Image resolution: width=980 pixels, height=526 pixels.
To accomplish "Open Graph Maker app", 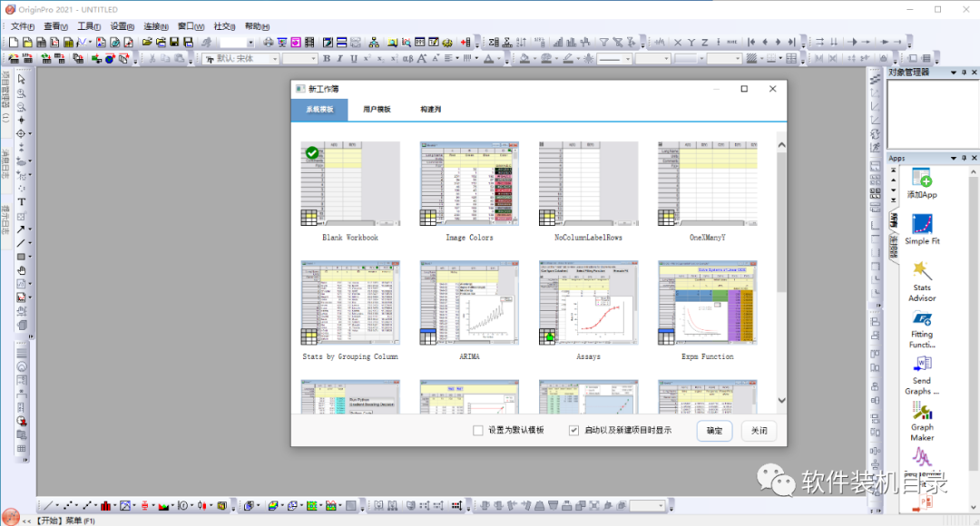I will 922,422.
